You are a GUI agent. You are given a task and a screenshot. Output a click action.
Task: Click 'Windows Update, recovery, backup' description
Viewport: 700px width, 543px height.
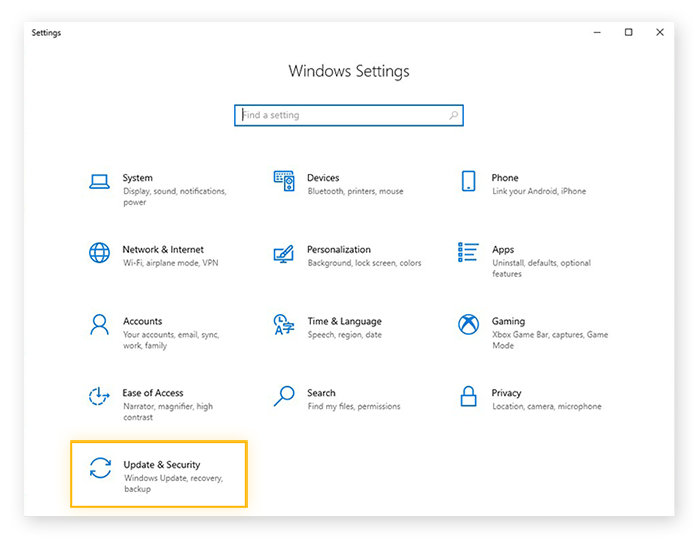coord(173,484)
